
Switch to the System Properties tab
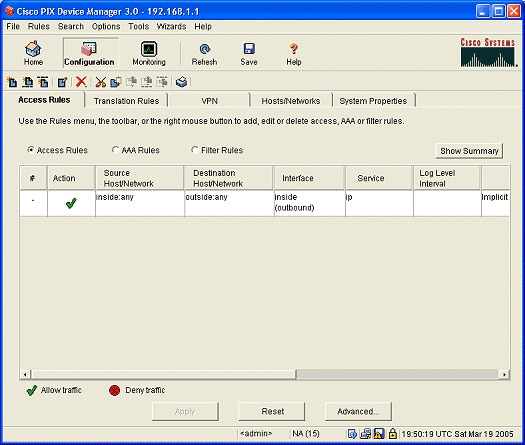click(x=373, y=101)
